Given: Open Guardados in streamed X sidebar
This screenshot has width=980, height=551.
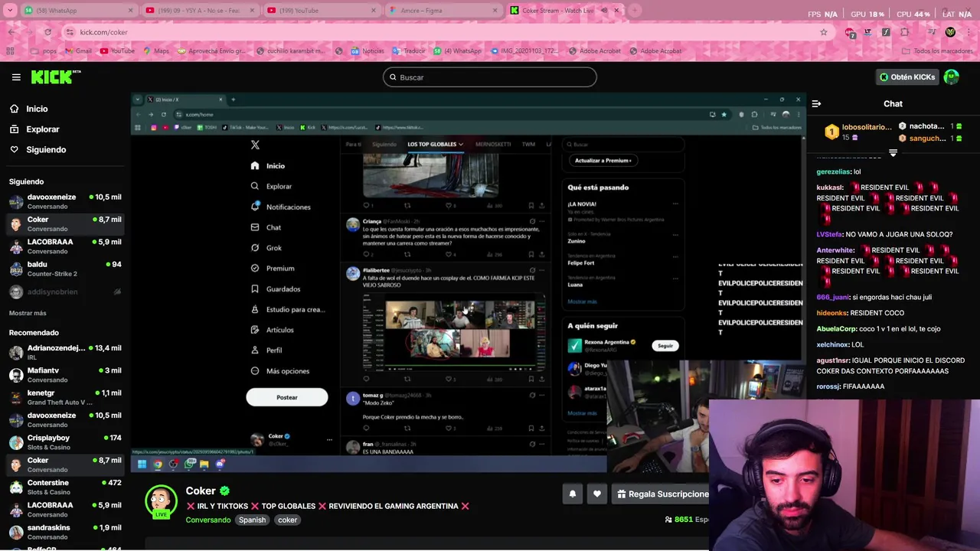Looking at the screenshot, I should [275, 289].
